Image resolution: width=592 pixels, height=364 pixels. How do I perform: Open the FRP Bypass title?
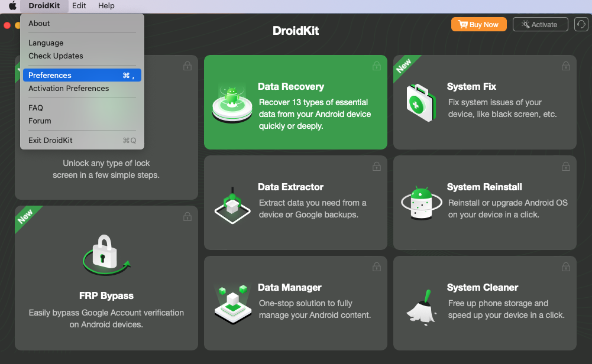click(106, 295)
